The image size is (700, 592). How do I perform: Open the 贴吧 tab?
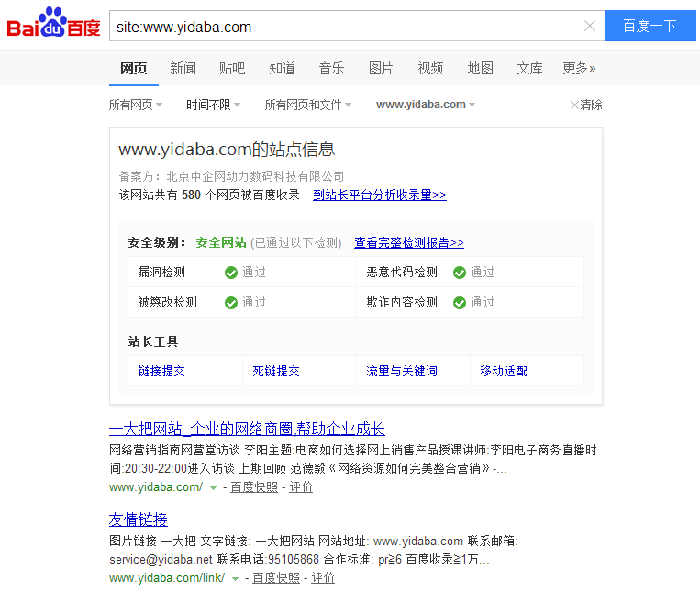pyautogui.click(x=232, y=68)
